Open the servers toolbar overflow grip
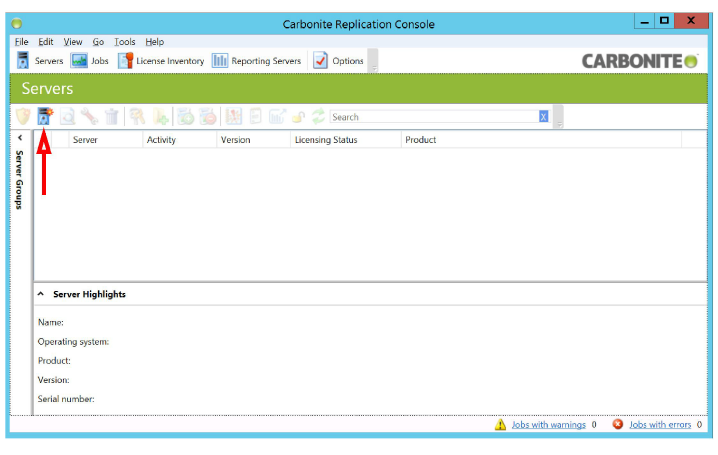The image size is (718, 455). 559,117
